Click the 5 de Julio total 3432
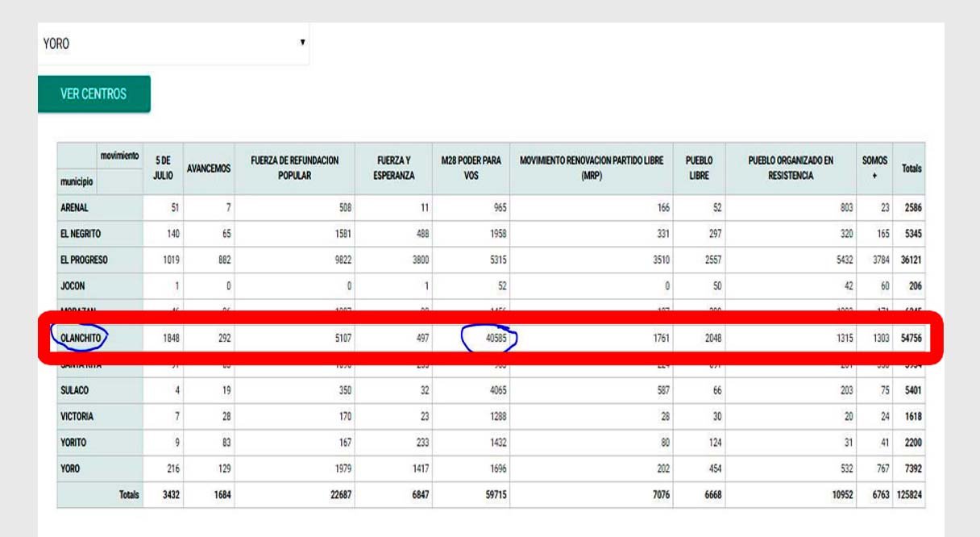The height and width of the screenshot is (537, 980). pyautogui.click(x=171, y=494)
